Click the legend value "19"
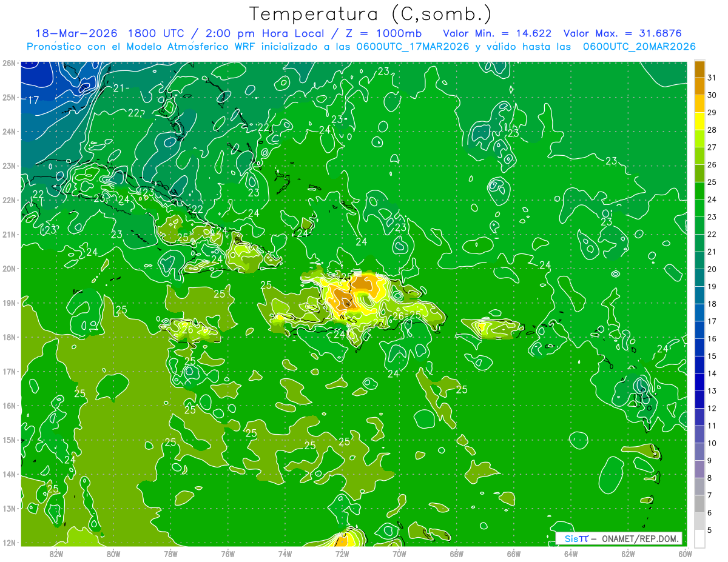This screenshot has height=562, width=728. pos(712,286)
